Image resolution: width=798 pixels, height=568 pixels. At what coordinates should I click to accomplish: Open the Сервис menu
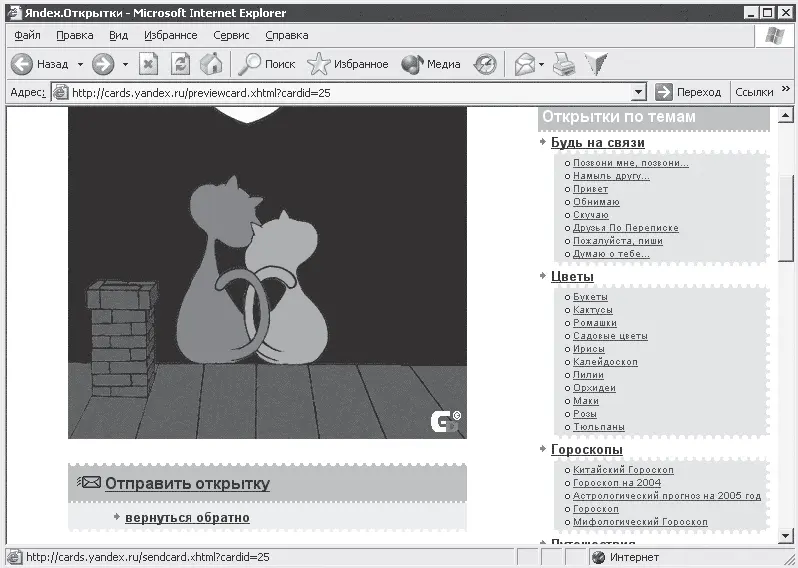(231, 35)
